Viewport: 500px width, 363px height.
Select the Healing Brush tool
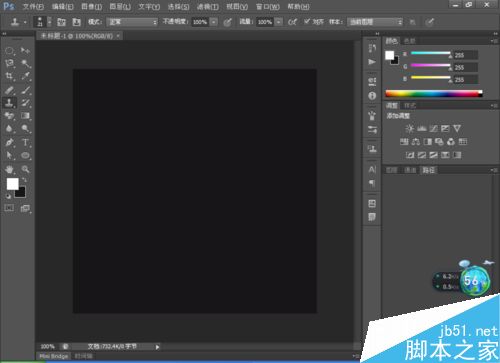point(9,90)
